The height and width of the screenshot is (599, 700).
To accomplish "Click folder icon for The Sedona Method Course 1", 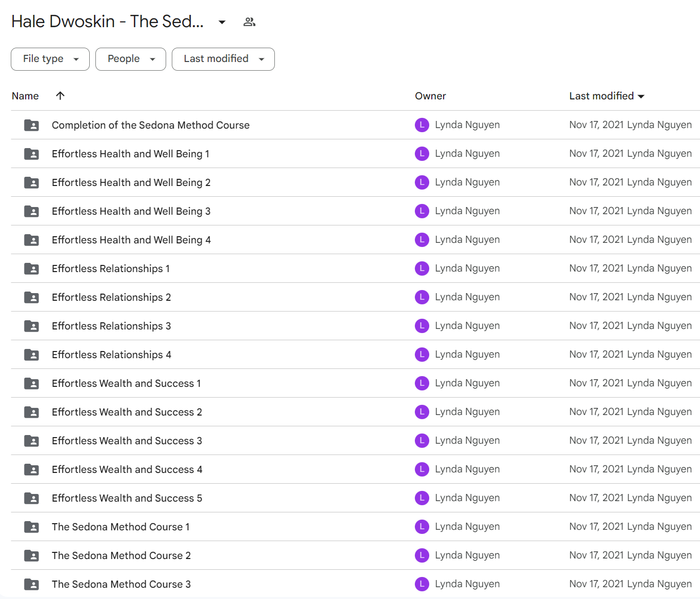I will pyautogui.click(x=31, y=527).
